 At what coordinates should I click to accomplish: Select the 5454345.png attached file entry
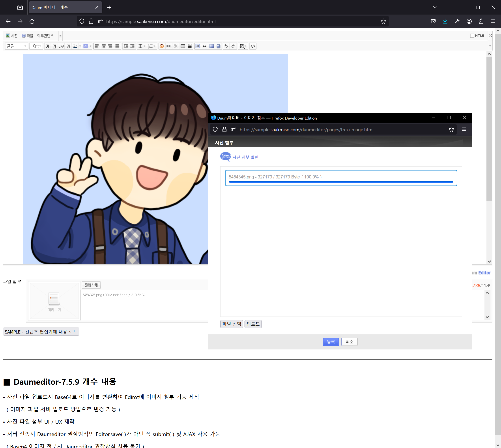pos(114,295)
